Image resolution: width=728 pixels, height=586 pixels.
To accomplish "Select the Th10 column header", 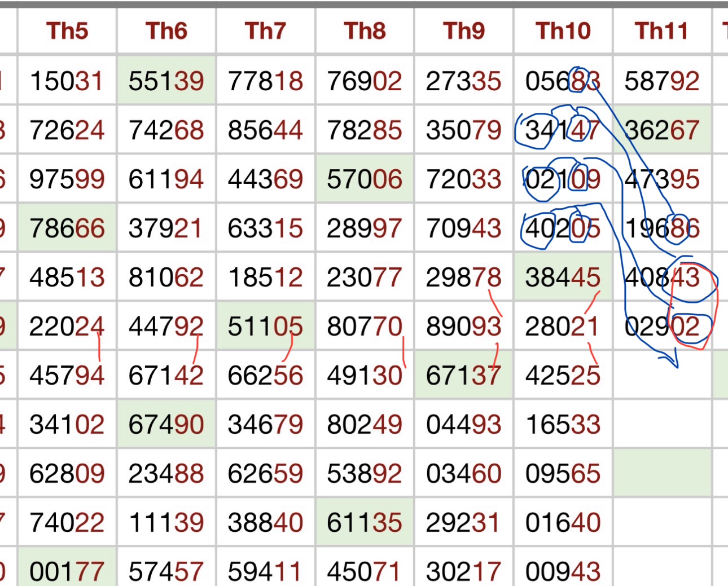I will pos(563,31).
